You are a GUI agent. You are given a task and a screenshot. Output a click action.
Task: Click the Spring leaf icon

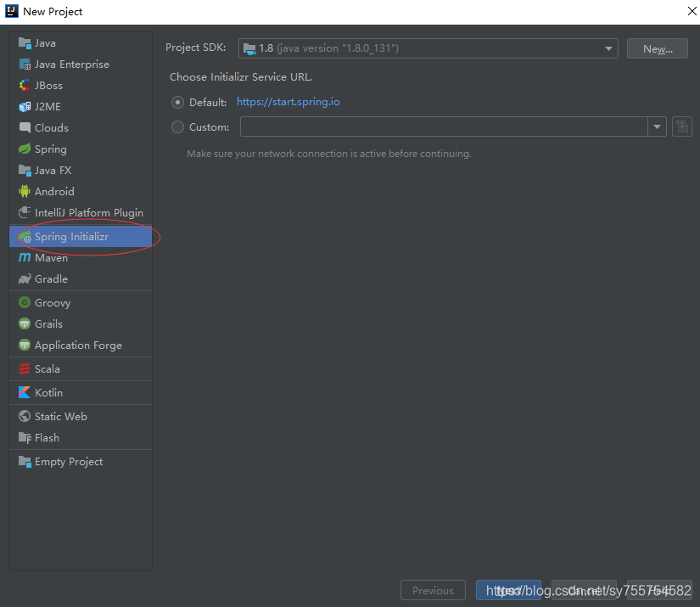click(x=25, y=149)
